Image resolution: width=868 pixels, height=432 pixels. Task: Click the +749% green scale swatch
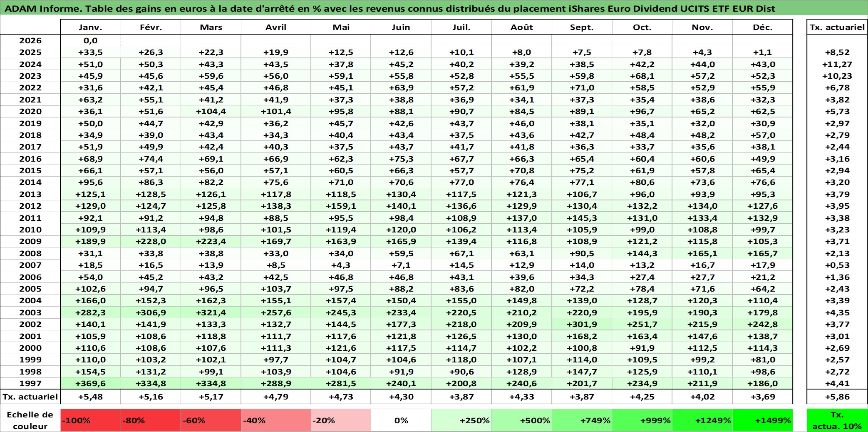pos(582,420)
